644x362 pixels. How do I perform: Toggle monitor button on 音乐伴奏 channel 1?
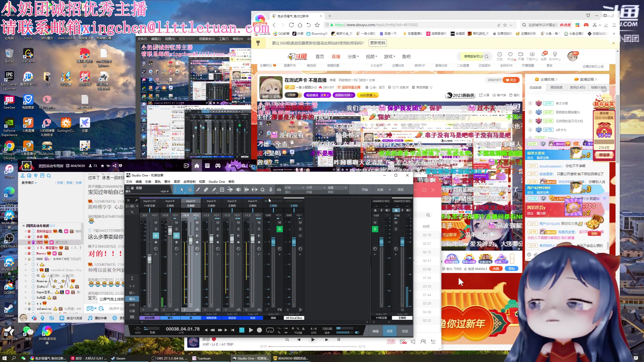click(156, 236)
